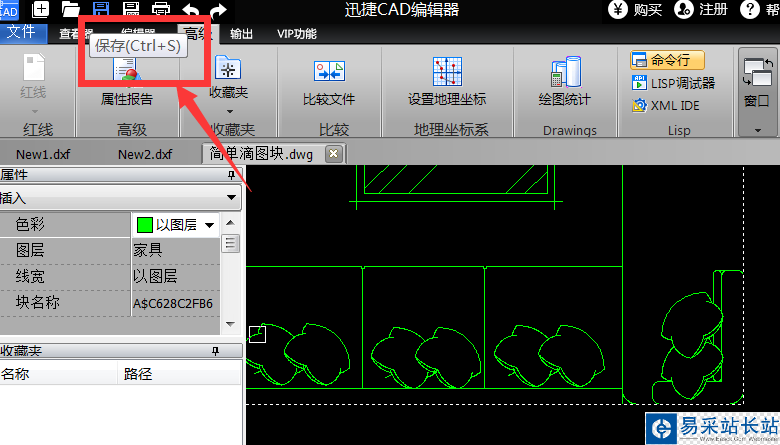Switch to the New2.dxf document tab
The height and width of the screenshot is (445, 780).
click(x=145, y=154)
